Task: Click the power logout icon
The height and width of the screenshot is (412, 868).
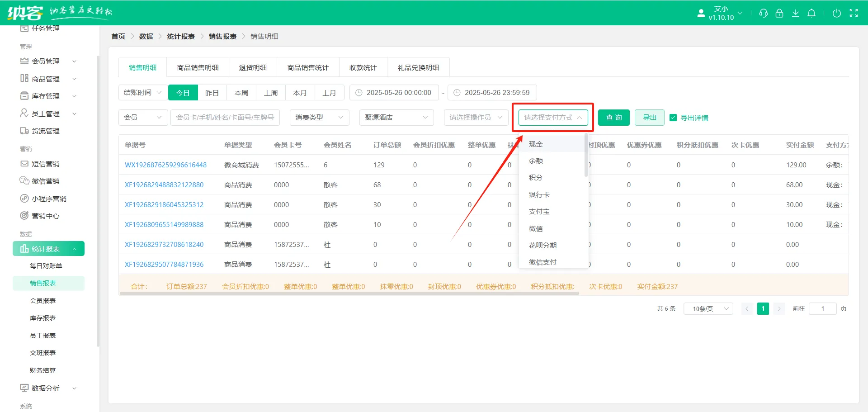Action: [837, 13]
